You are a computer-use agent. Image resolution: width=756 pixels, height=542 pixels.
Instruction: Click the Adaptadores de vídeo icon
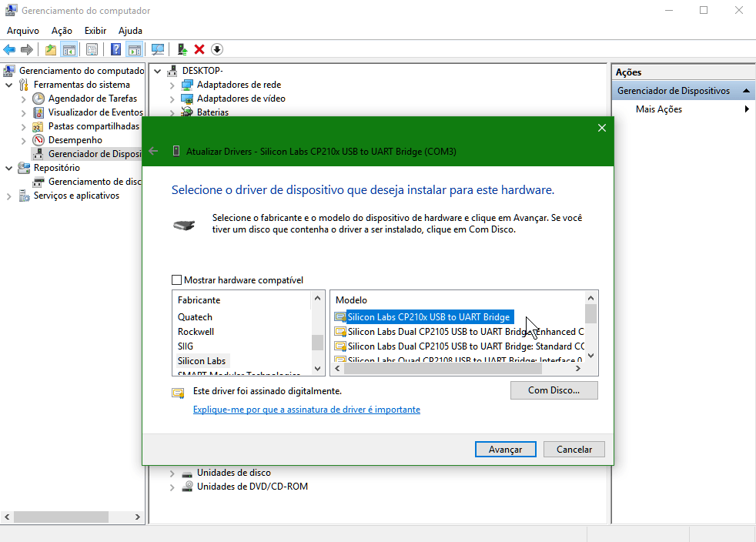[x=186, y=99]
